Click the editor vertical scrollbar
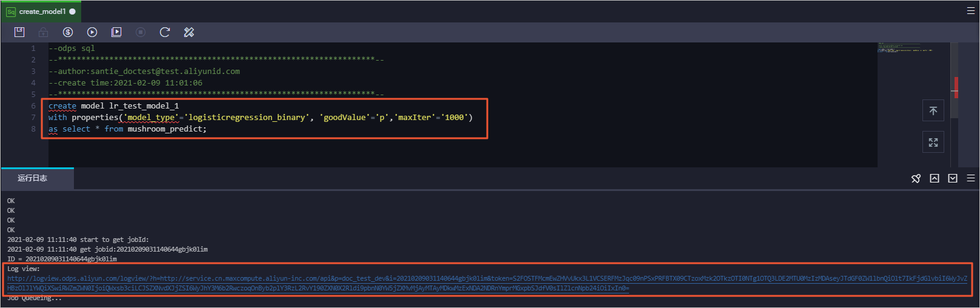The image size is (980, 308). 955,80
